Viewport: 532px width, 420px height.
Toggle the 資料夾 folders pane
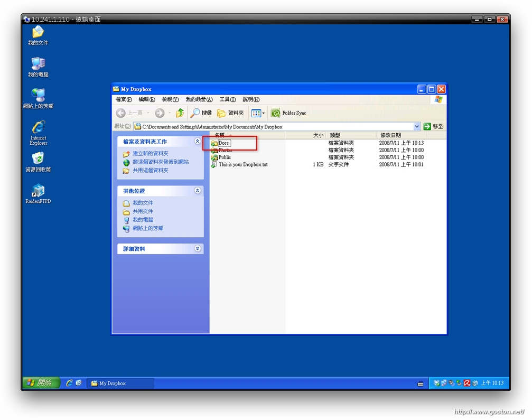coord(230,113)
